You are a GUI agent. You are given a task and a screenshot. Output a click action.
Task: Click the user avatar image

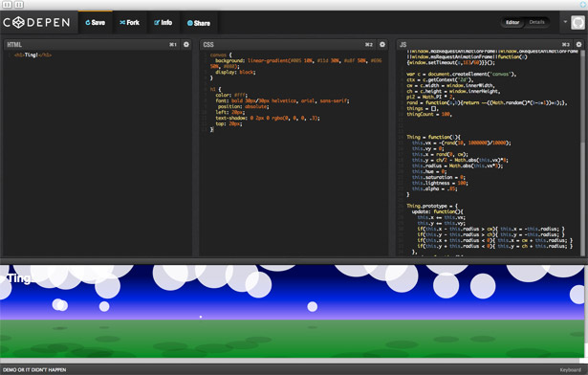(x=577, y=23)
